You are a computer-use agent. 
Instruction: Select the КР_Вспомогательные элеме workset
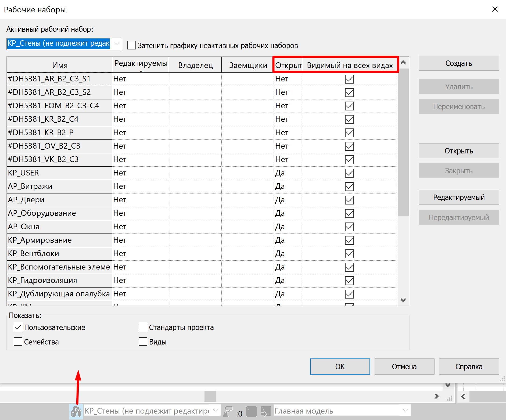tap(59, 267)
